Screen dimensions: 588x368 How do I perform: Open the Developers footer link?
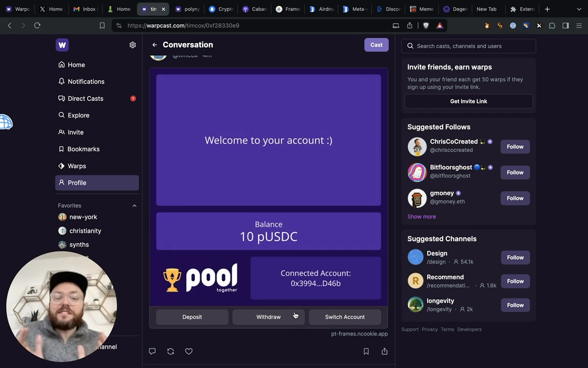click(x=469, y=329)
